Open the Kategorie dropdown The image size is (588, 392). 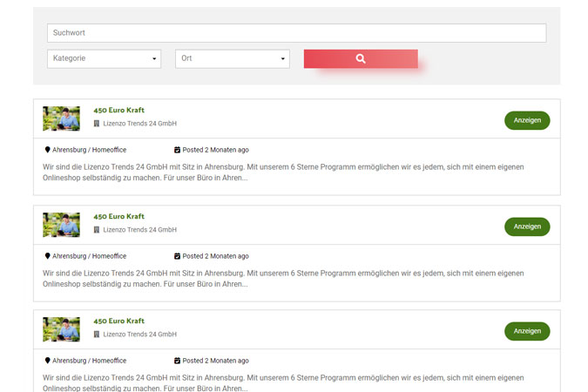pyautogui.click(x=104, y=58)
